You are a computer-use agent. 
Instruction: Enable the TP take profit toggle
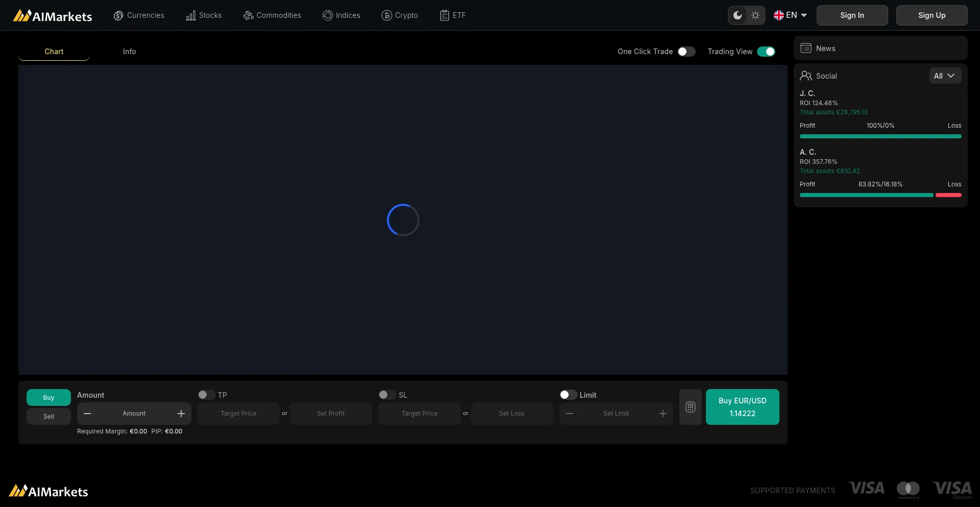(x=206, y=395)
